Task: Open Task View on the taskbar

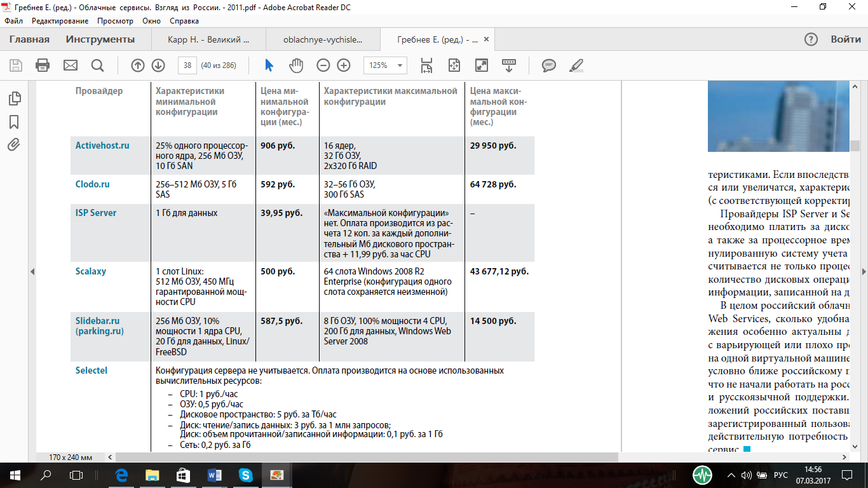Action: click(x=76, y=475)
